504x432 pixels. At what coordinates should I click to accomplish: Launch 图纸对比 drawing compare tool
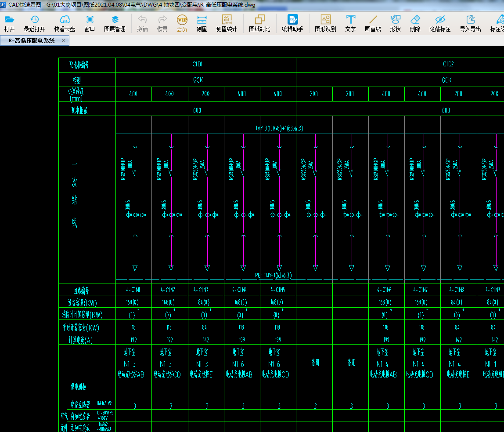click(260, 23)
